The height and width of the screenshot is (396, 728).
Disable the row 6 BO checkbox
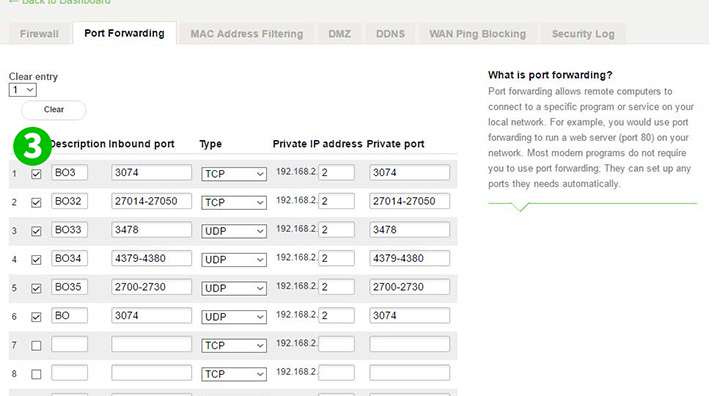(36, 317)
